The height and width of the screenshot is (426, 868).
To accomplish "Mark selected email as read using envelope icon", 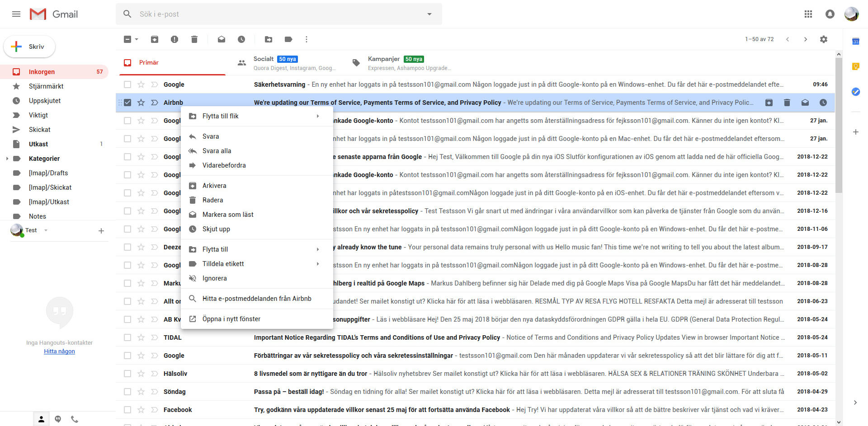I will (x=221, y=39).
